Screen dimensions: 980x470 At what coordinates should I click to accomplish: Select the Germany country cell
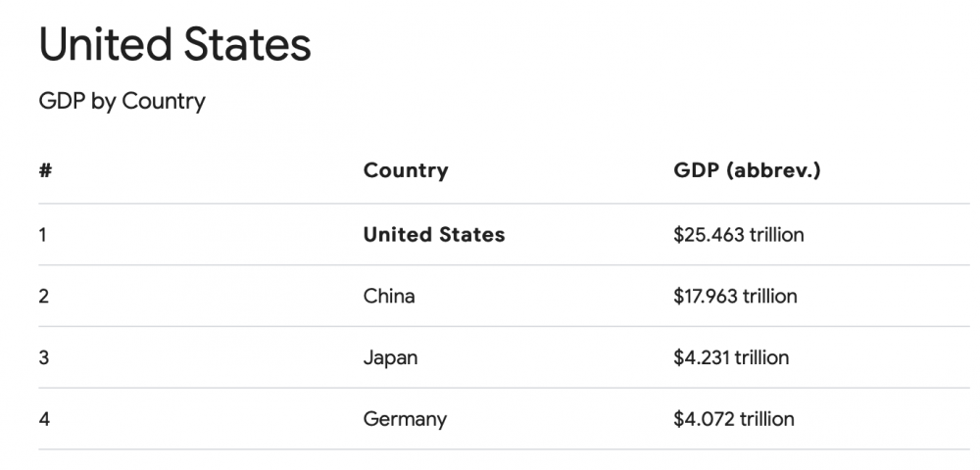tap(405, 419)
